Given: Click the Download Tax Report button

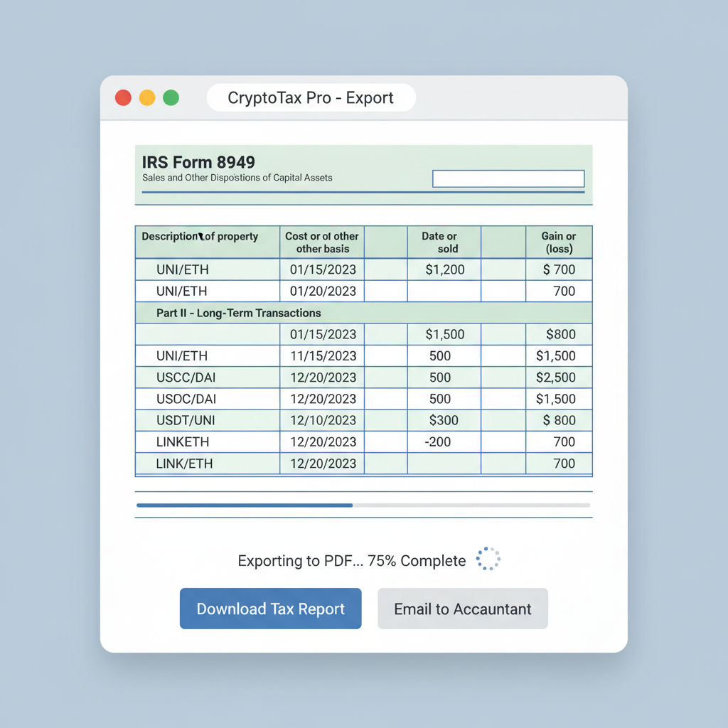Looking at the screenshot, I should pos(270,608).
